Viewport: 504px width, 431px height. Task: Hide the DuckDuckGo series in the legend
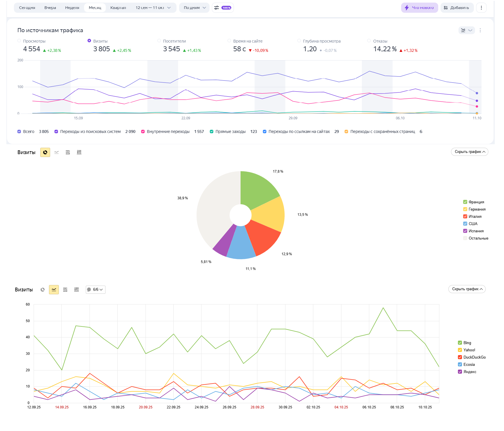[460, 357]
